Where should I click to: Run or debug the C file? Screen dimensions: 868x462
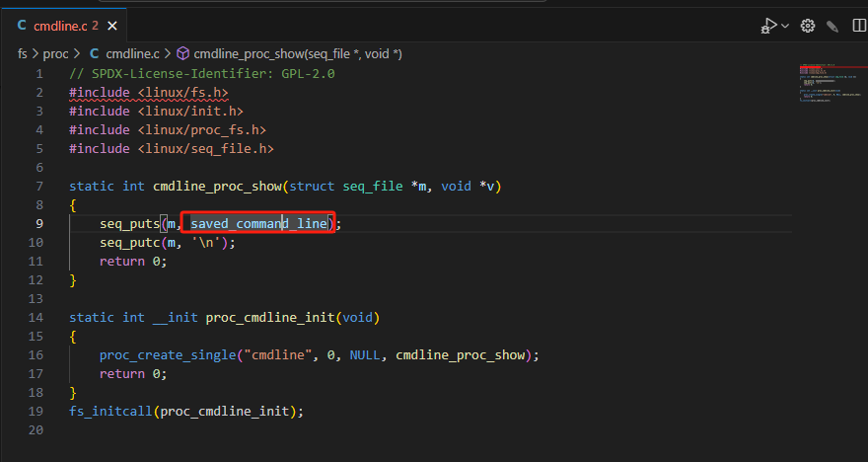tap(769, 26)
